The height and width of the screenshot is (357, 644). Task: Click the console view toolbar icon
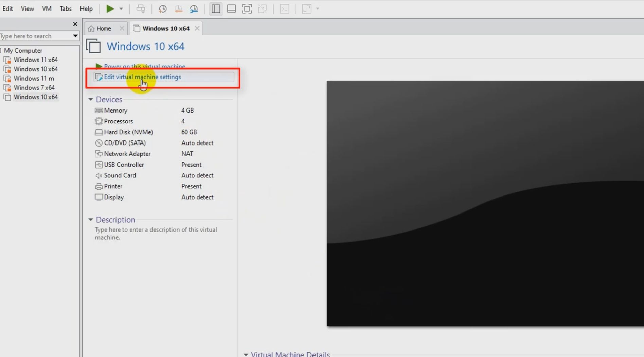pos(284,9)
